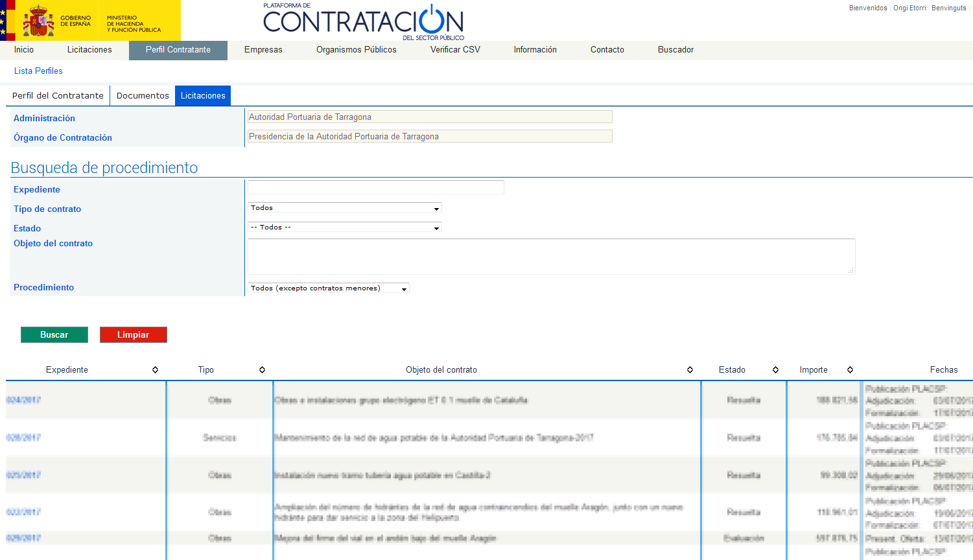Click the Fechas column header
The height and width of the screenshot is (560, 973).
(944, 370)
